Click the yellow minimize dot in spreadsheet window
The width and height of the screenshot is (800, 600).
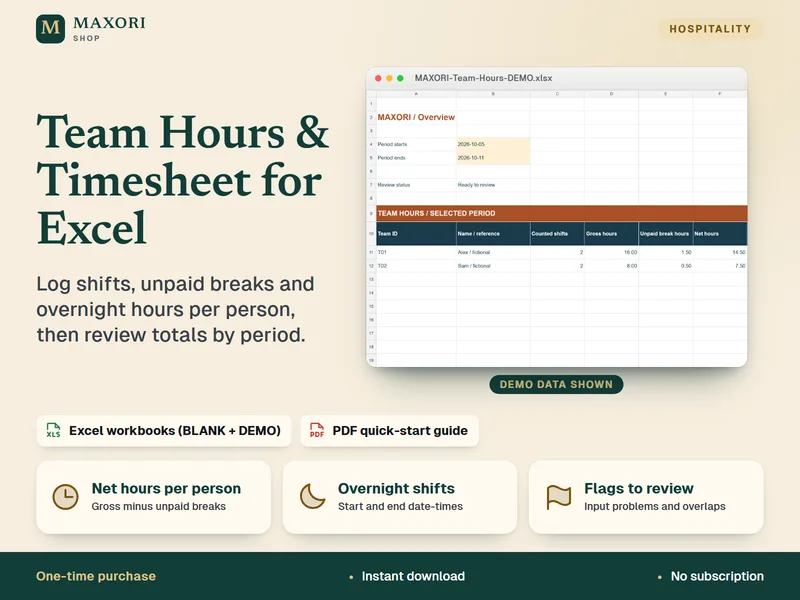point(389,78)
